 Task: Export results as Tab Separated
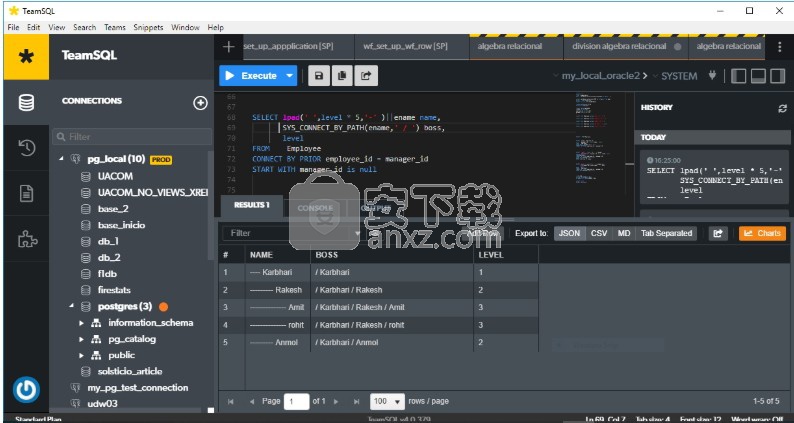coord(666,233)
